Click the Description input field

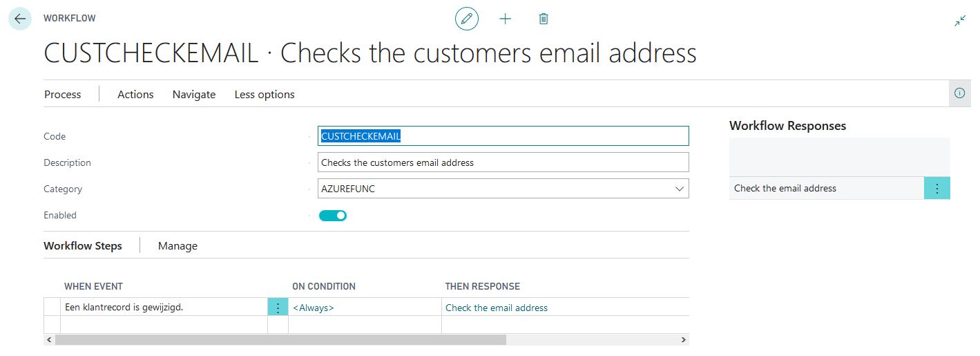(x=503, y=162)
